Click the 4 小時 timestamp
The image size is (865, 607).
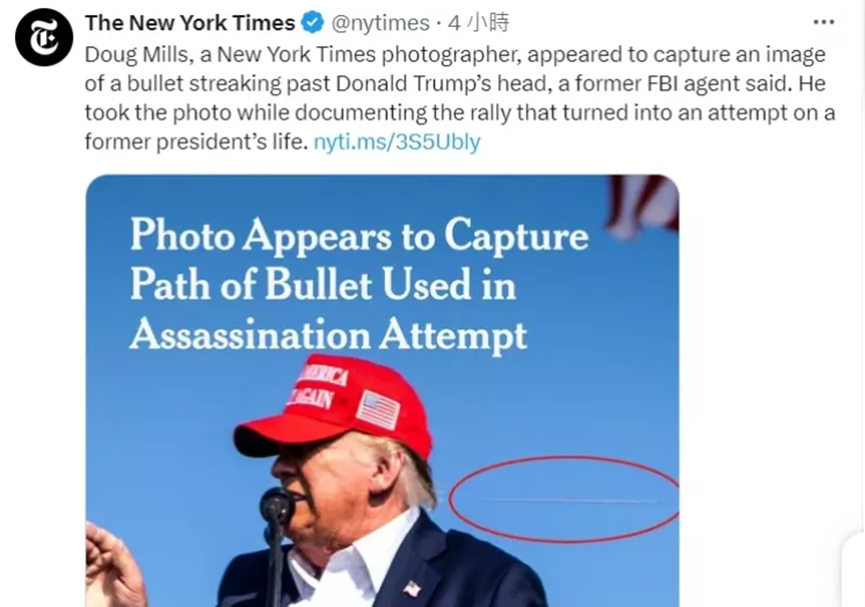478,23
